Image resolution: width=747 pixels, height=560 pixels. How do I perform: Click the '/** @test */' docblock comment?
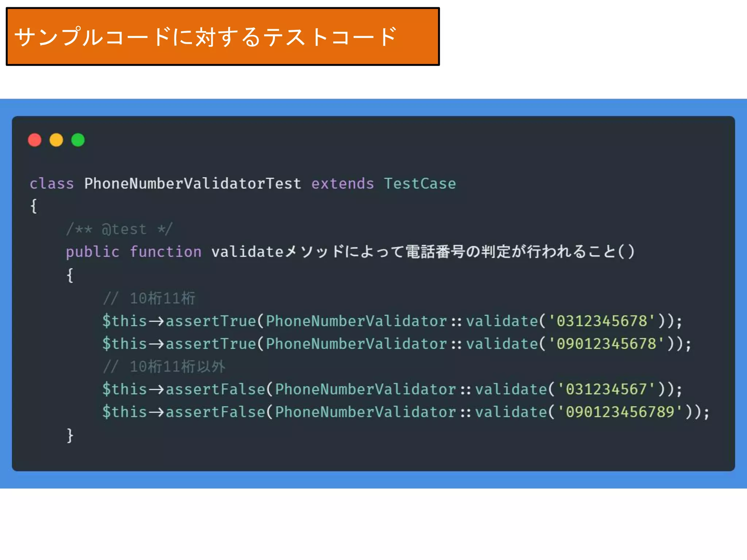pos(119,229)
